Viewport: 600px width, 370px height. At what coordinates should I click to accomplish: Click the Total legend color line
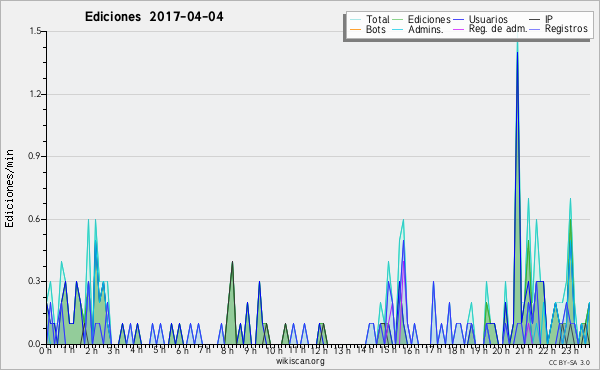(355, 20)
